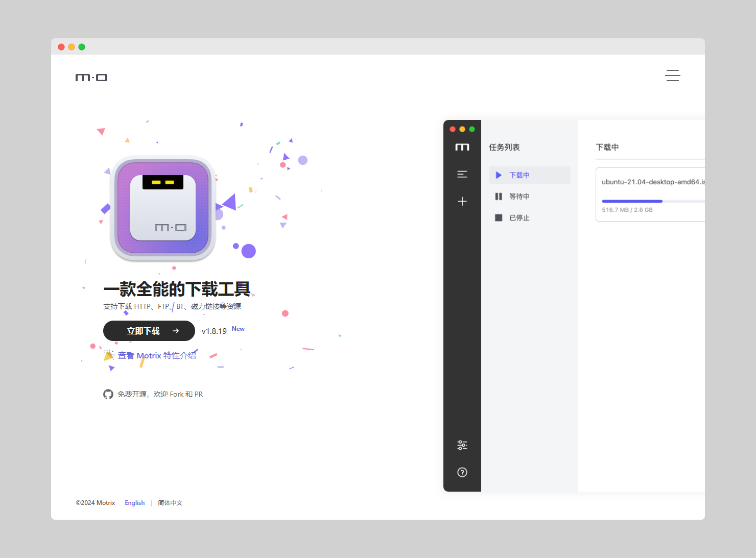Screen dimensions: 756x558
Task: Switch language to 简体中文
Action: coord(170,503)
